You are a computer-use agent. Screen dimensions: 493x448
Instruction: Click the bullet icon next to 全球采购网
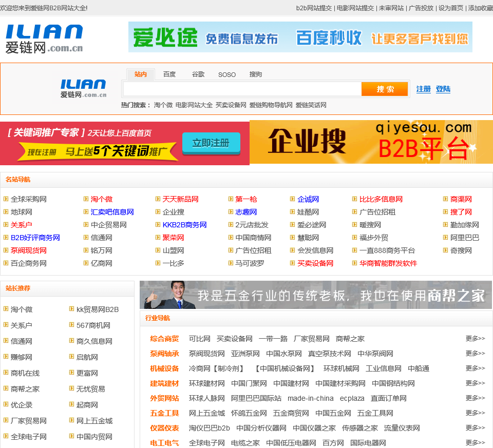point(6,199)
